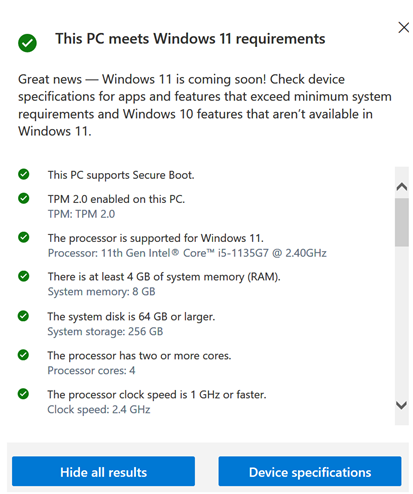Click the scrollbar thumb in the results list

(x=402, y=222)
